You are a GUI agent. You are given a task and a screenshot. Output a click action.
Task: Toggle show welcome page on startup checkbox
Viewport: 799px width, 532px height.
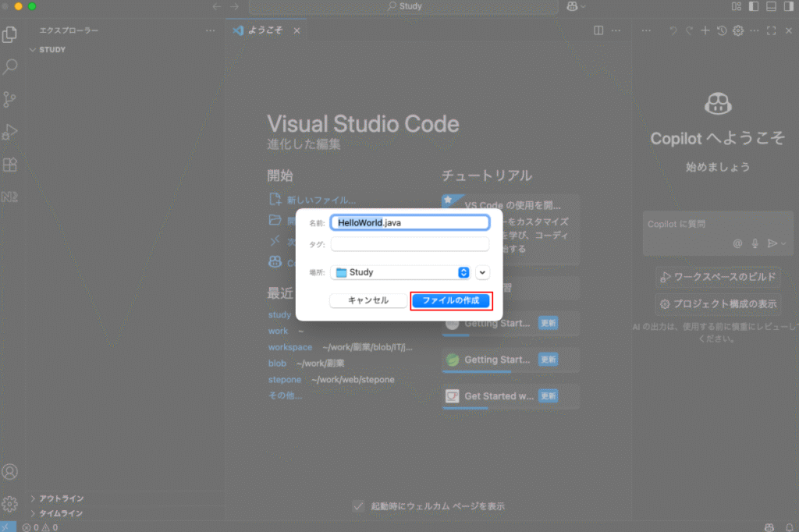[358, 506]
